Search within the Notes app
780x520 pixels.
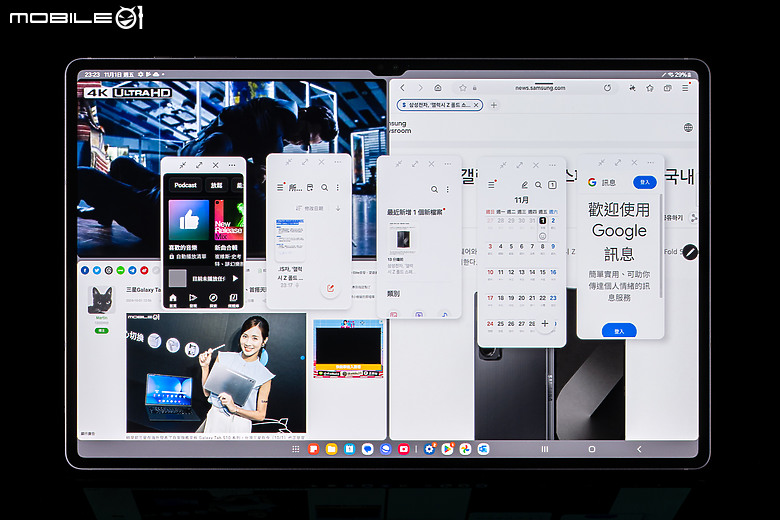tap(324, 188)
